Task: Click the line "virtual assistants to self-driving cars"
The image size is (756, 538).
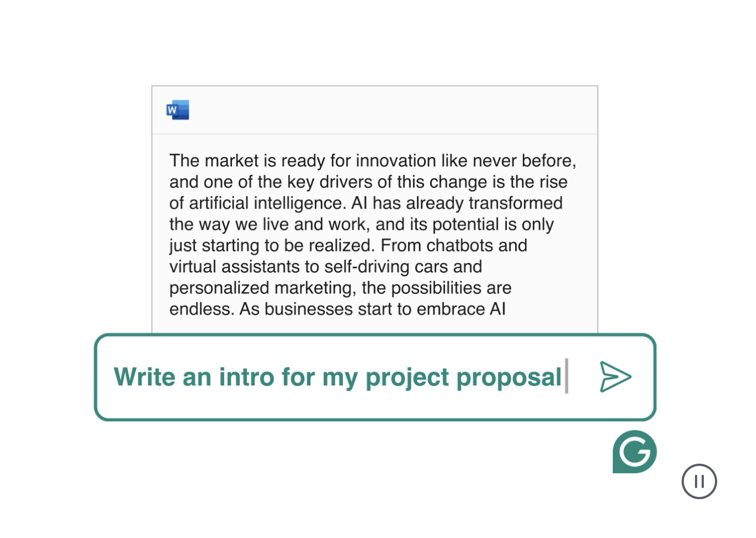Action: pyautogui.click(x=325, y=267)
